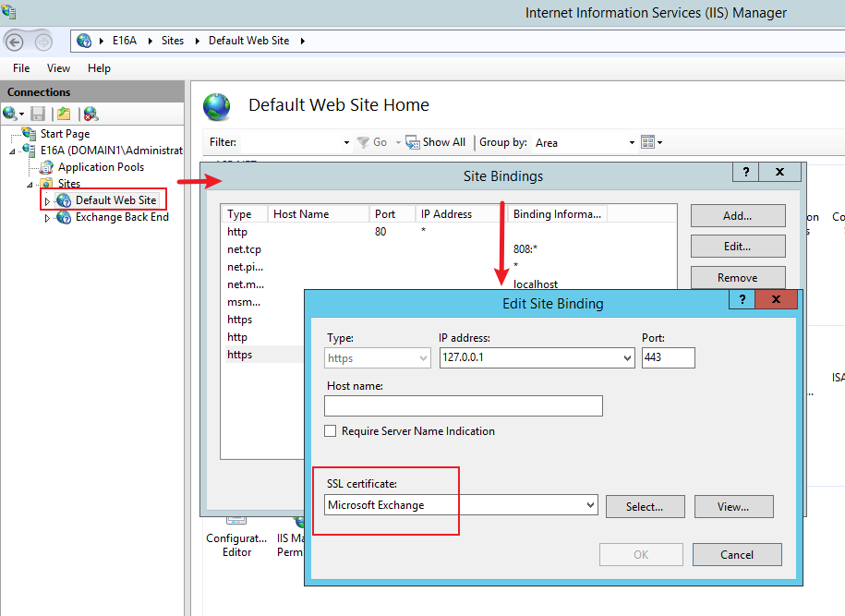The height and width of the screenshot is (616, 845).
Task: Collapse the Sites tree node
Action: click(x=30, y=185)
